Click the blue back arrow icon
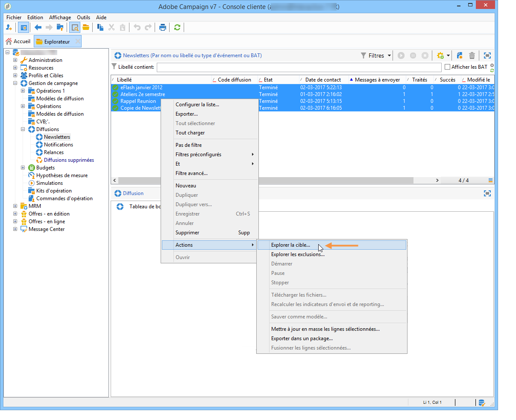 coord(38,27)
